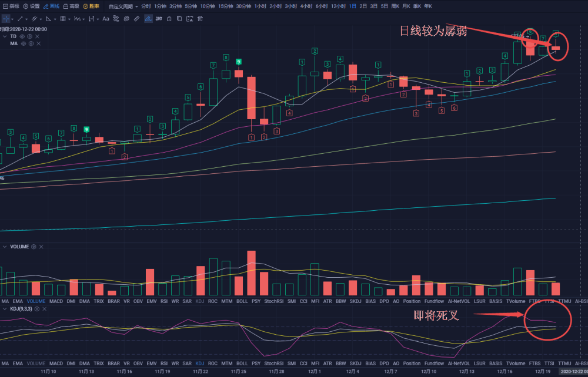The height and width of the screenshot is (377, 588).
Task: Select the angle triangle drawing tool
Action: pyautogui.click(x=49, y=19)
